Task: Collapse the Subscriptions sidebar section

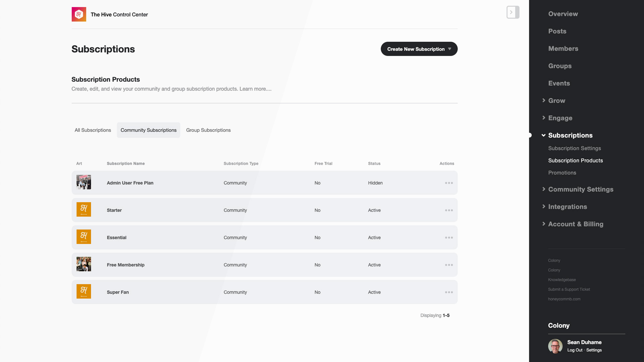Action: coord(570,135)
